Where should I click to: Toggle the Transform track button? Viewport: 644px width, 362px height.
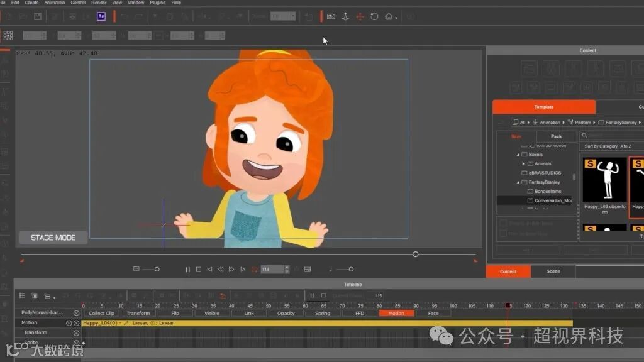pos(138,313)
